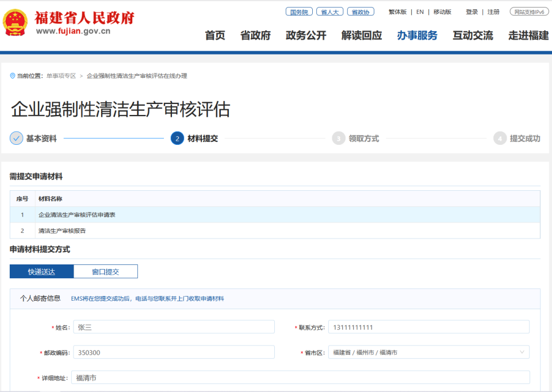Click the step 3 circle icon

click(338, 139)
